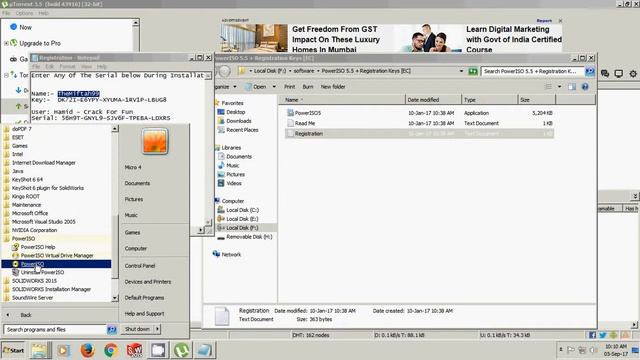Open Windows Explorer taskbar icon
Image resolution: width=640 pixels, height=360 pixels.
[x=40, y=350]
